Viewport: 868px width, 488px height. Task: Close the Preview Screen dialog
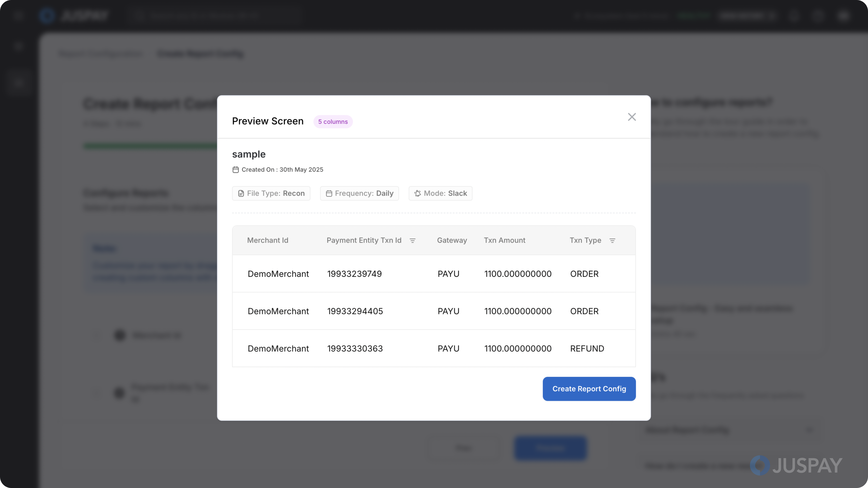[x=632, y=117]
